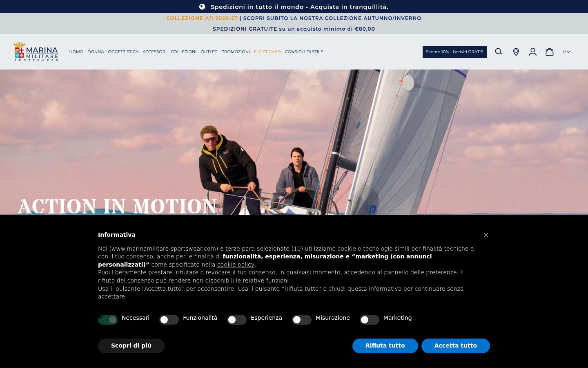Image resolution: width=588 pixels, height=368 pixels.
Task: Open the user account icon
Action: click(x=533, y=52)
